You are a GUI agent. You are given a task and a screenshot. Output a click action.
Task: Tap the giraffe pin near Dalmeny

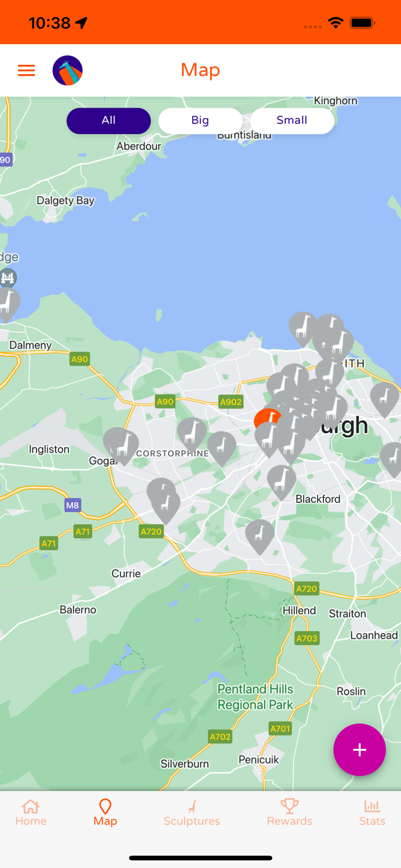8,304
